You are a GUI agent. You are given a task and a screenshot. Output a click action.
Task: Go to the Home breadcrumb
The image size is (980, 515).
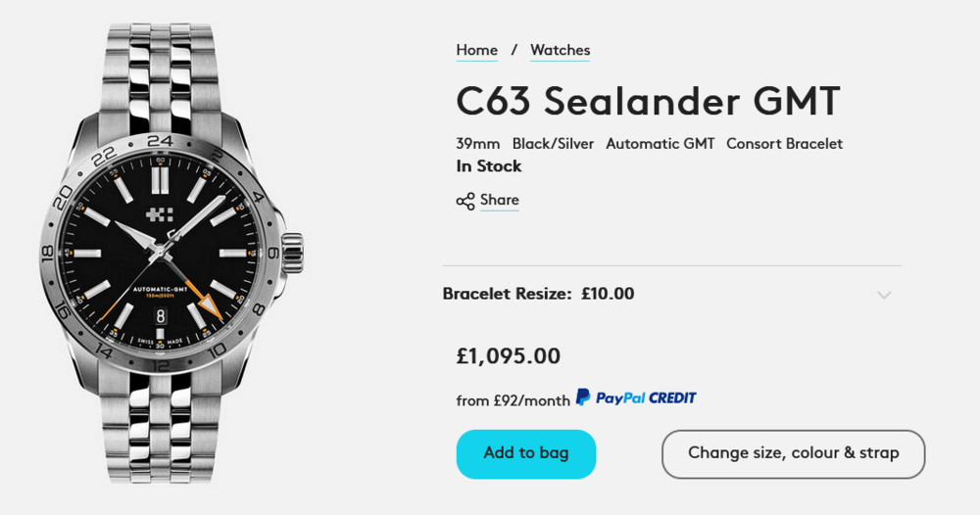click(x=477, y=50)
